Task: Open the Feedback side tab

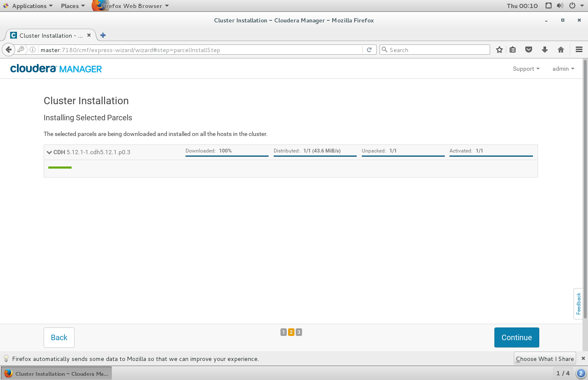Action: [x=578, y=304]
